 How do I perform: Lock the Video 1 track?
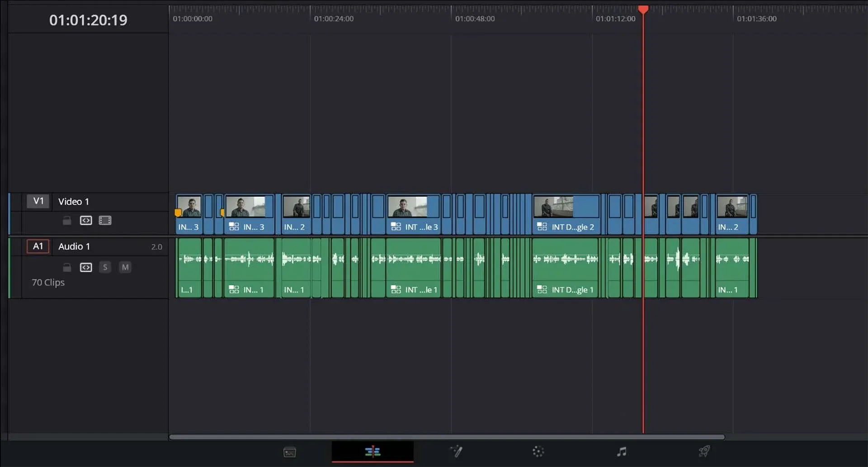(x=67, y=220)
